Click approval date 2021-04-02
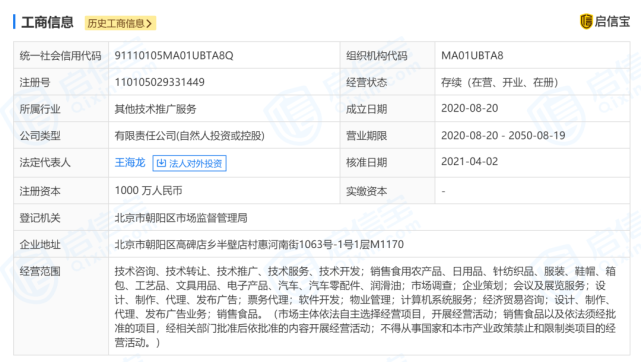The width and height of the screenshot is (641, 362). point(470,162)
